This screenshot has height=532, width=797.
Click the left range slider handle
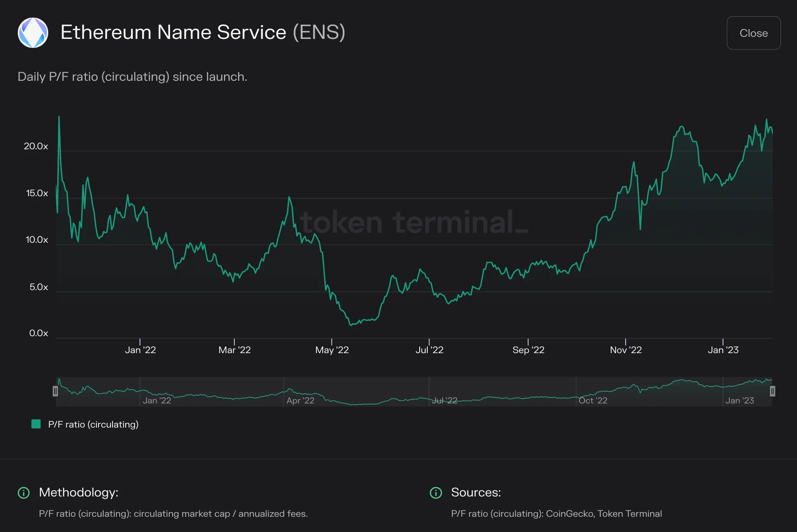(55, 391)
